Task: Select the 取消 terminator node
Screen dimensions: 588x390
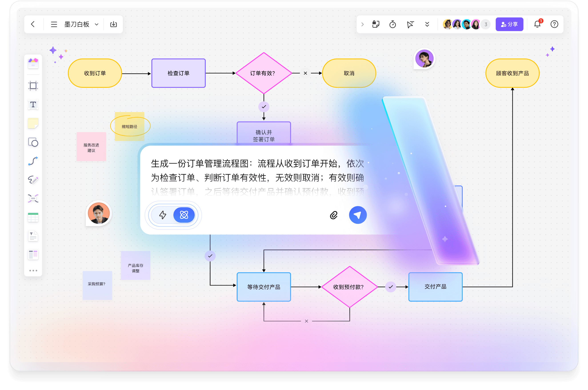Action: [349, 73]
